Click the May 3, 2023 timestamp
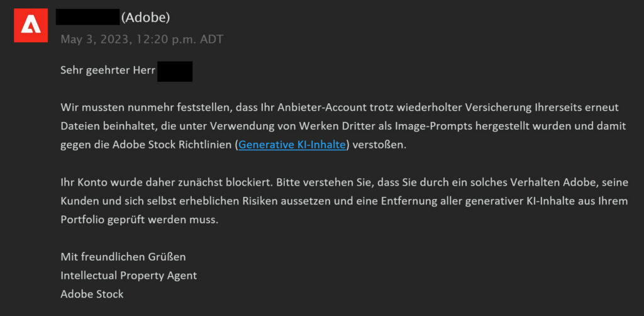The width and height of the screenshot is (644, 316). [142, 40]
